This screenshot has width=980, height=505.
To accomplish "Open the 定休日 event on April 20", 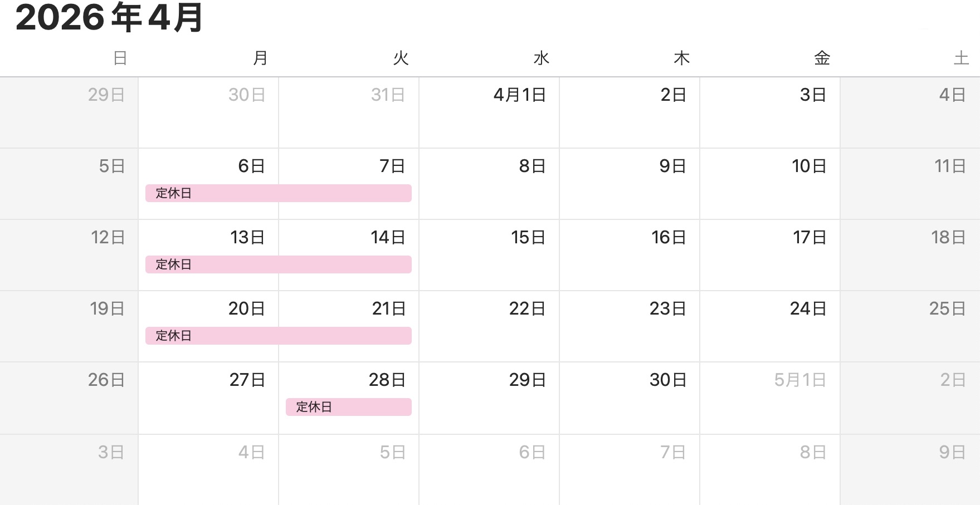I will [278, 336].
